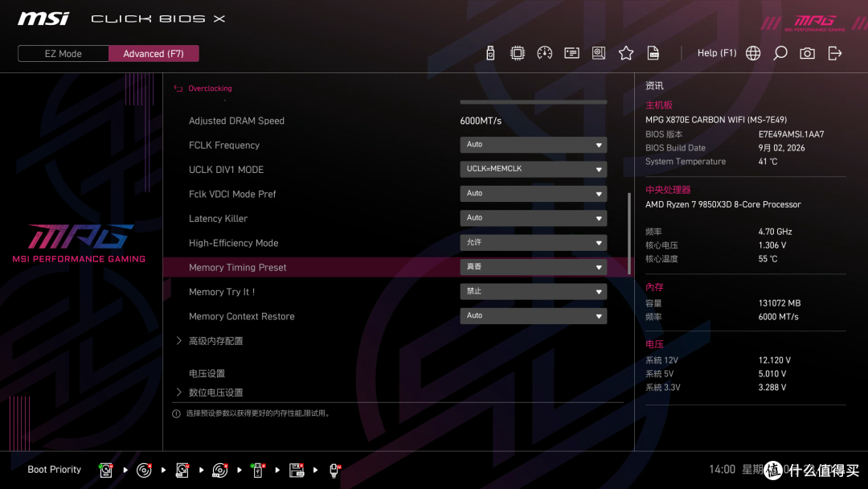The width and height of the screenshot is (868, 489).
Task: Click the CPU frequency value 4.70 GHz
Action: [x=775, y=232]
